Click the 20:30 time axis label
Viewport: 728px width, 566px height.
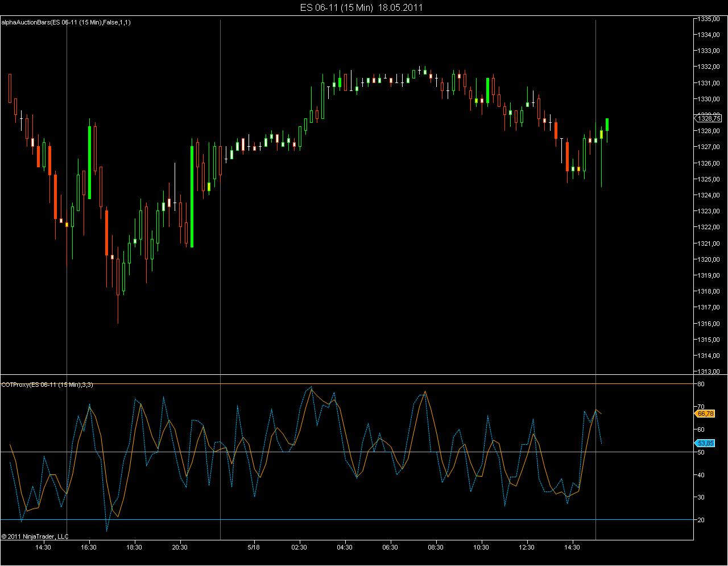click(x=180, y=547)
